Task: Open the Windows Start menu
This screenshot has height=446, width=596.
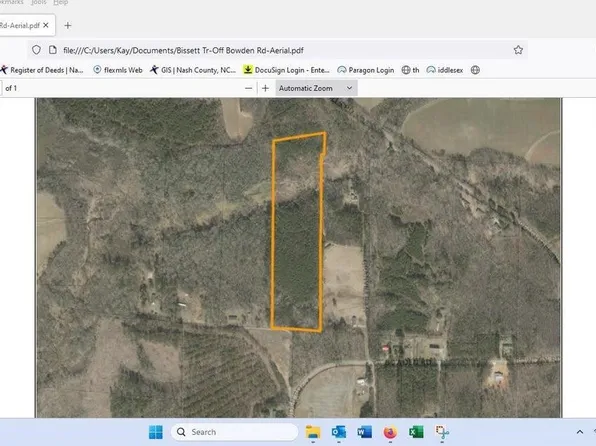Action: (x=156, y=432)
